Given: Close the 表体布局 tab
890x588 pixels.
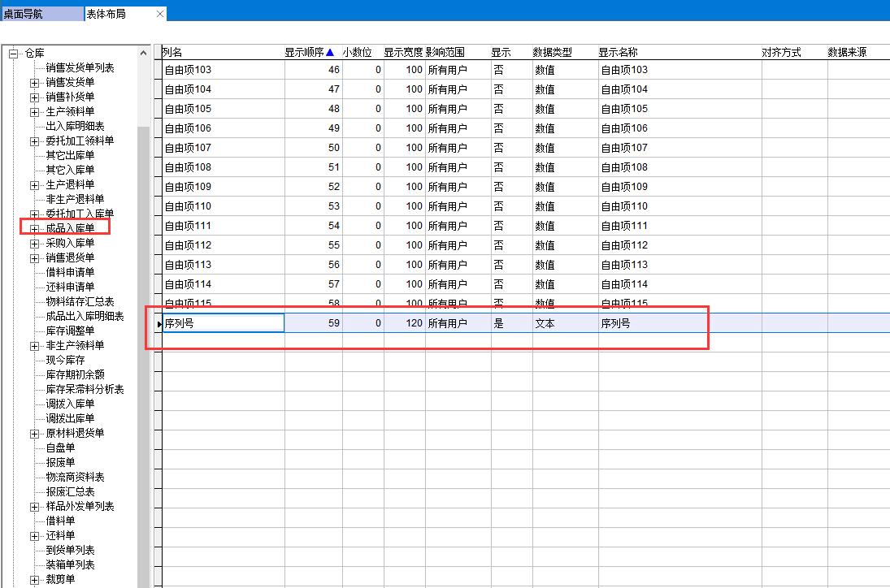Looking at the screenshot, I should click(x=159, y=14).
